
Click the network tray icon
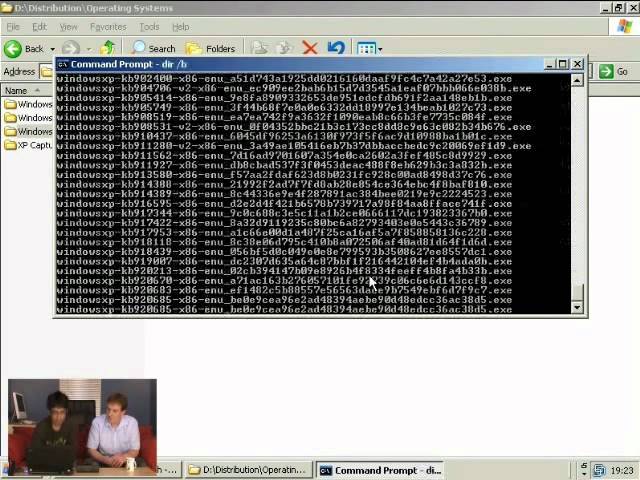599,470
